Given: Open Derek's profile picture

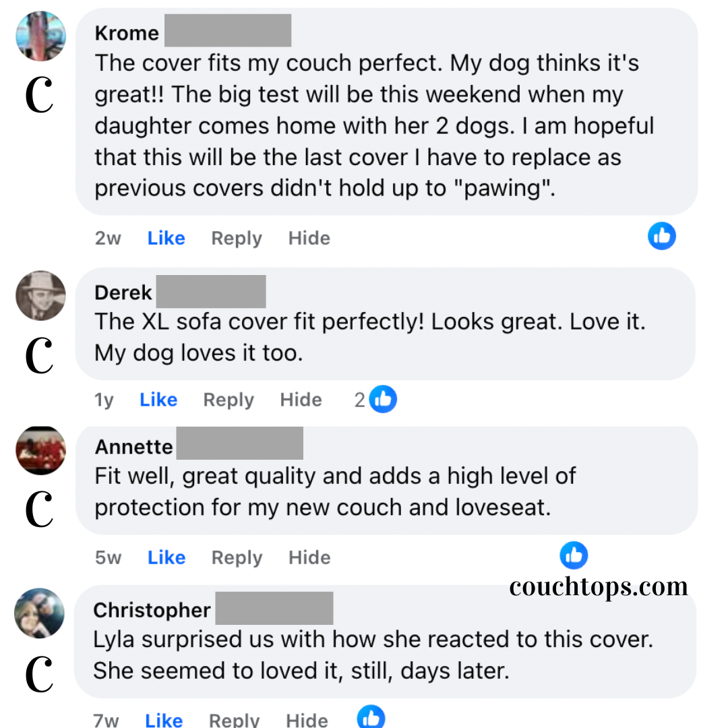Looking at the screenshot, I should click(x=40, y=295).
